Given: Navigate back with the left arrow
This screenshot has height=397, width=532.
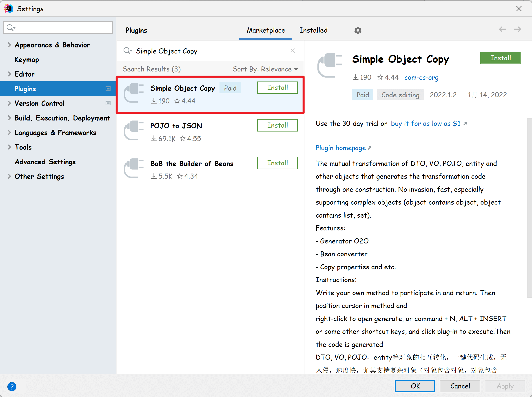Looking at the screenshot, I should [x=502, y=29].
